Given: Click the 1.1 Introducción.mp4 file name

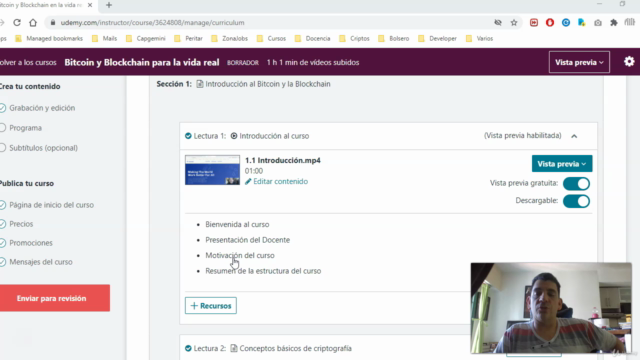Looking at the screenshot, I should [282, 160].
